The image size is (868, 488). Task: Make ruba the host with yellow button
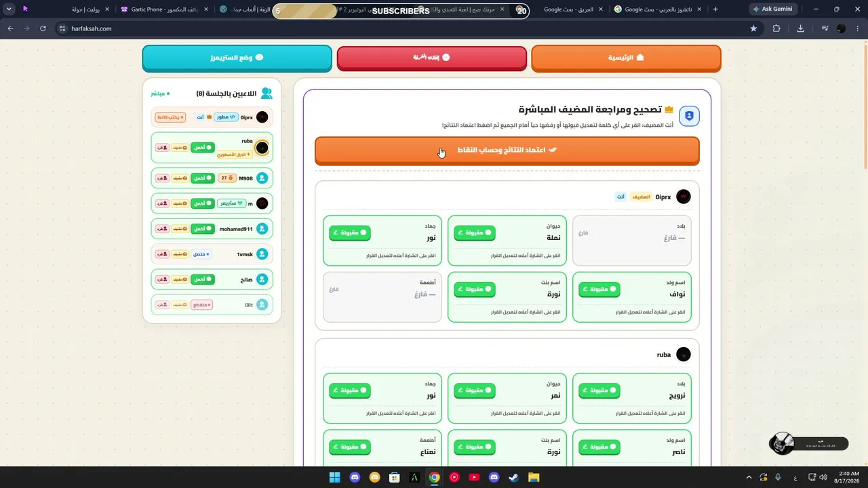coord(180,148)
